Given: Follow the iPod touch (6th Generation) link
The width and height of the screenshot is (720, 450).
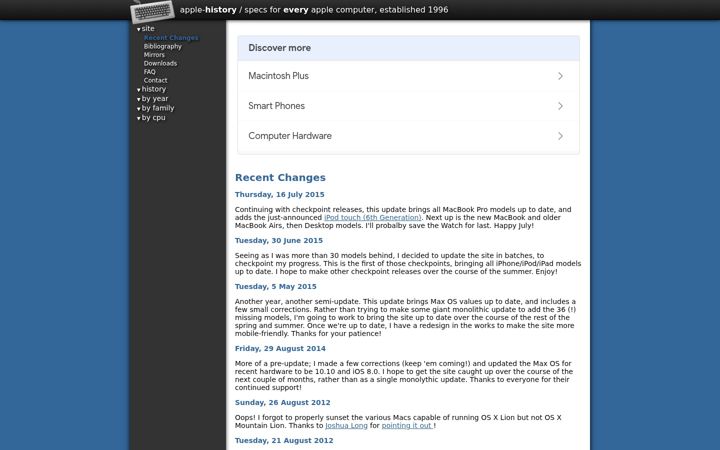Looking at the screenshot, I should pyautogui.click(x=372, y=218).
